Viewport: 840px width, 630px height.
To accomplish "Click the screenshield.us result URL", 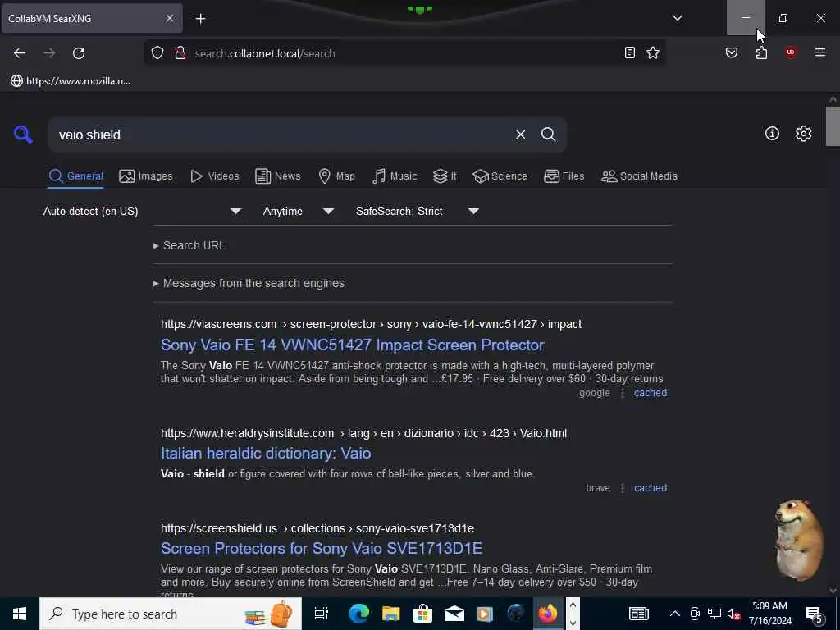I will click(x=317, y=528).
